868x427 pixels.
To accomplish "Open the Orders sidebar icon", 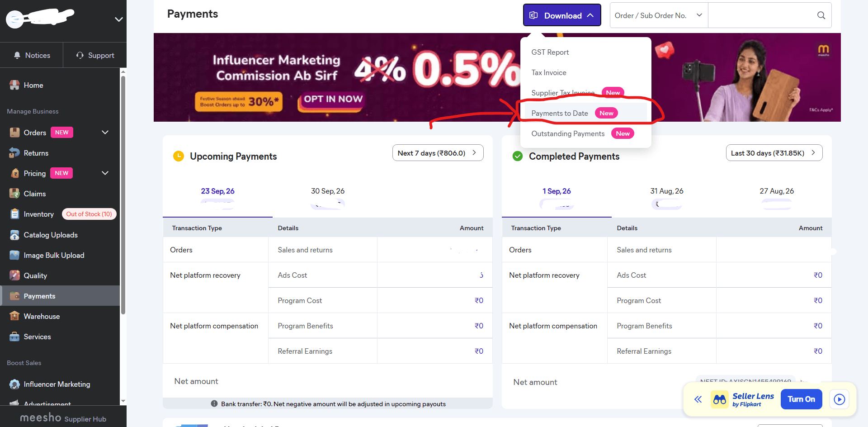I will [14, 133].
